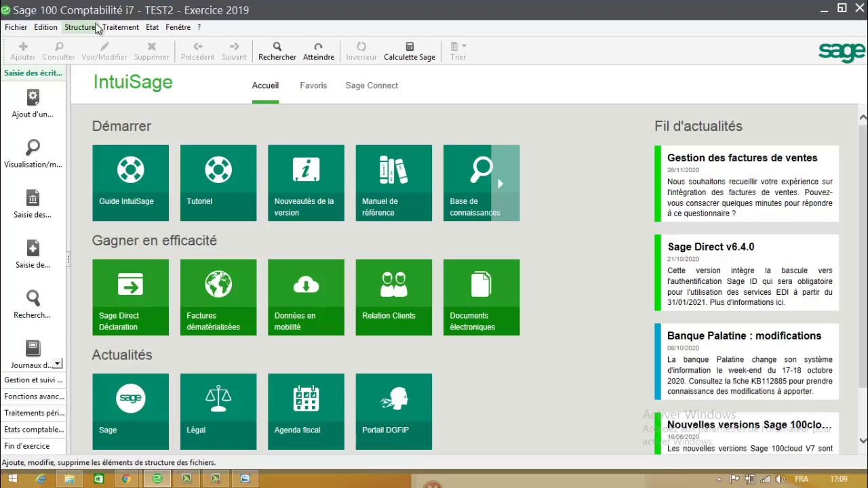Viewport: 868px width, 488px height.
Task: Click Saisie de... sidebar icon
Action: coord(33,254)
